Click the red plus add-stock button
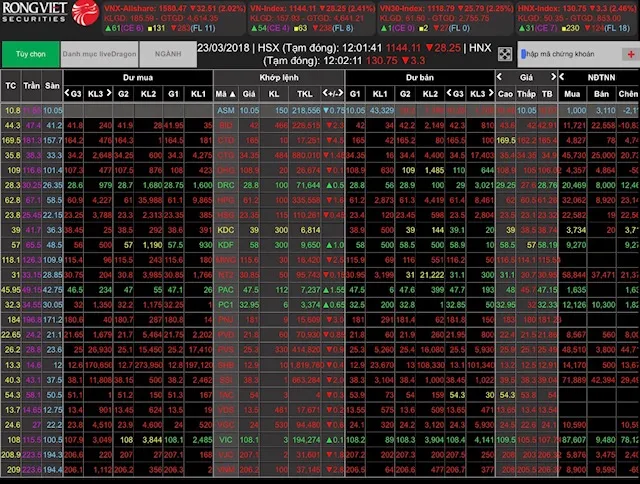 [631, 53]
